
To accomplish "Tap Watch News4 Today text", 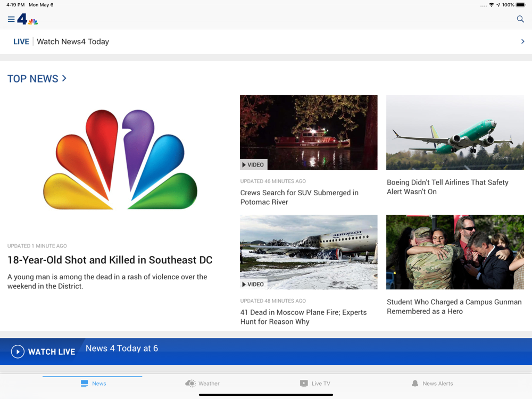I will [73, 41].
